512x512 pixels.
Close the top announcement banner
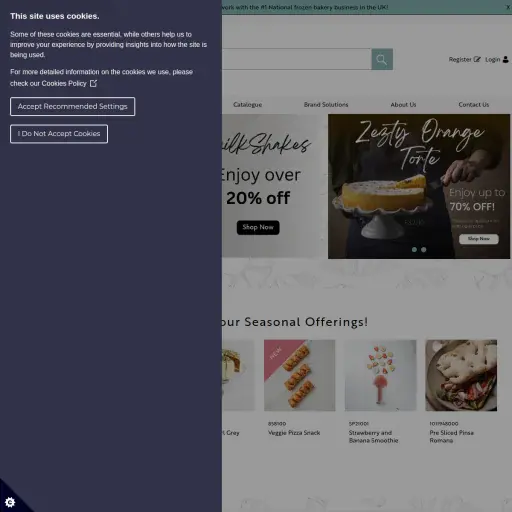pyautogui.click(x=508, y=7)
